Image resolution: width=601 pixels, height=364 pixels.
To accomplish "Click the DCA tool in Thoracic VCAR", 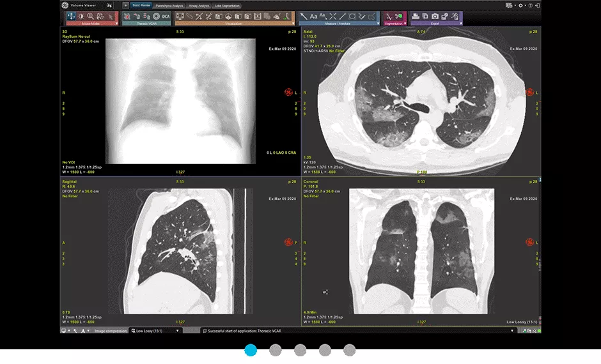I will tap(166, 16).
